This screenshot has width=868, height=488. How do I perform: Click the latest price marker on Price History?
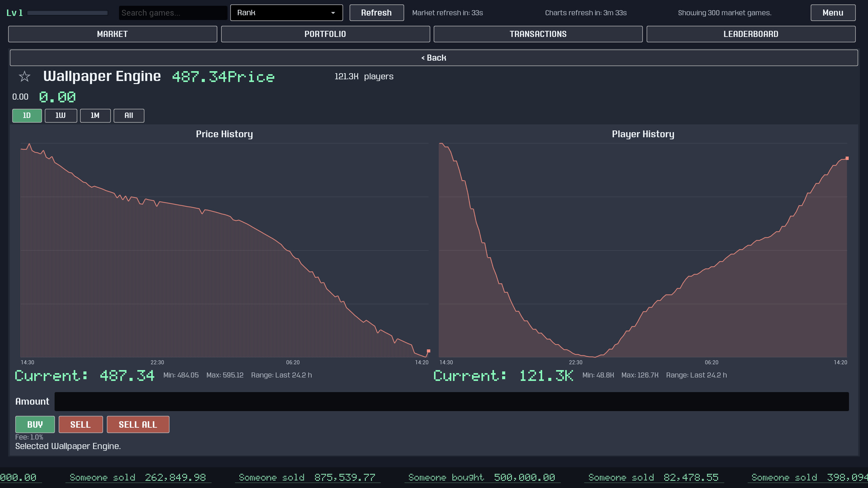[x=429, y=351]
